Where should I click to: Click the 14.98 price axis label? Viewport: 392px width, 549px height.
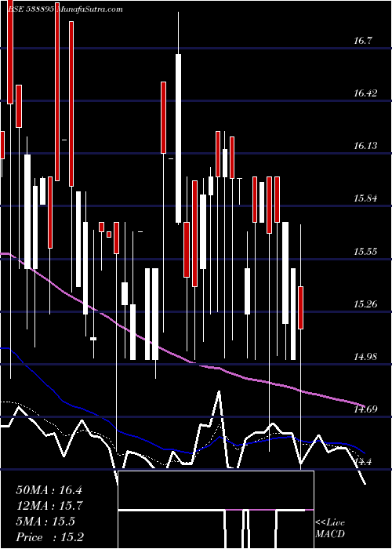tap(365, 357)
